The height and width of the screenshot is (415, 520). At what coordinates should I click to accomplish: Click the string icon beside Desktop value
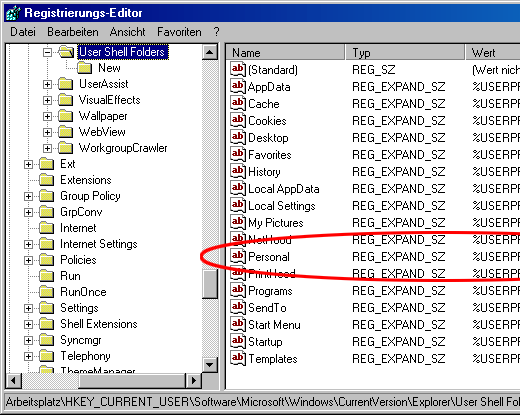[x=238, y=137]
